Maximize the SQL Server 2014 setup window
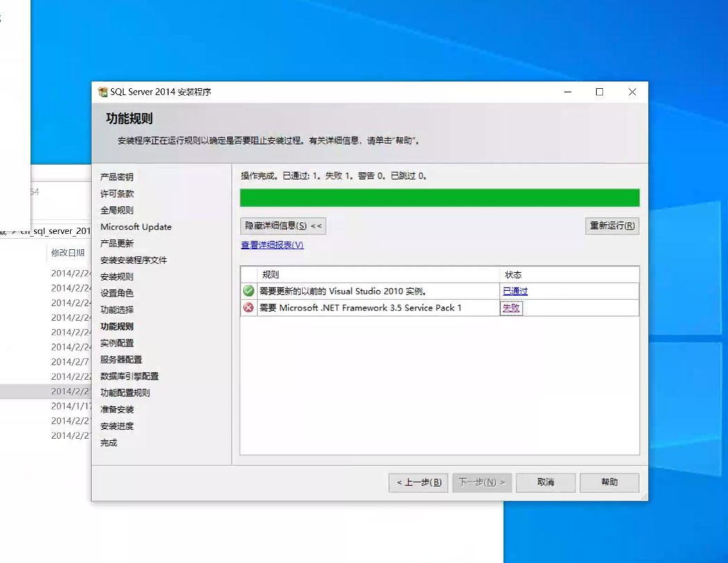This screenshot has height=563, width=728. click(599, 92)
